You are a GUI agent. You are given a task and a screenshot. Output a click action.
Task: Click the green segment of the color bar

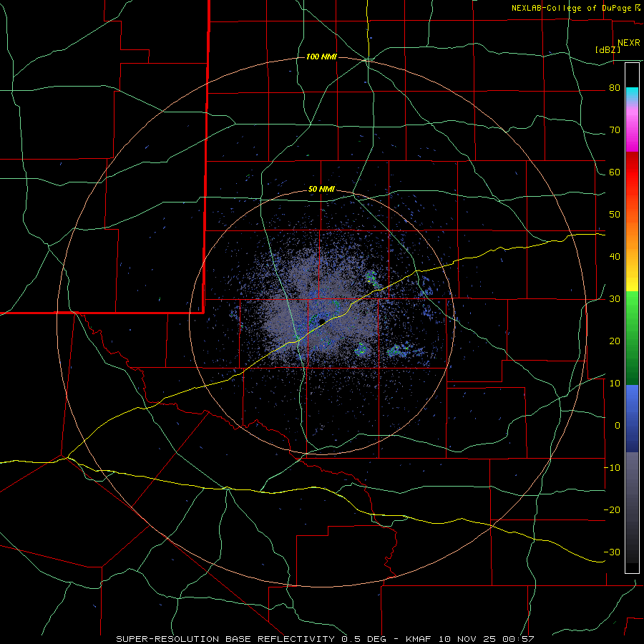click(x=632, y=338)
